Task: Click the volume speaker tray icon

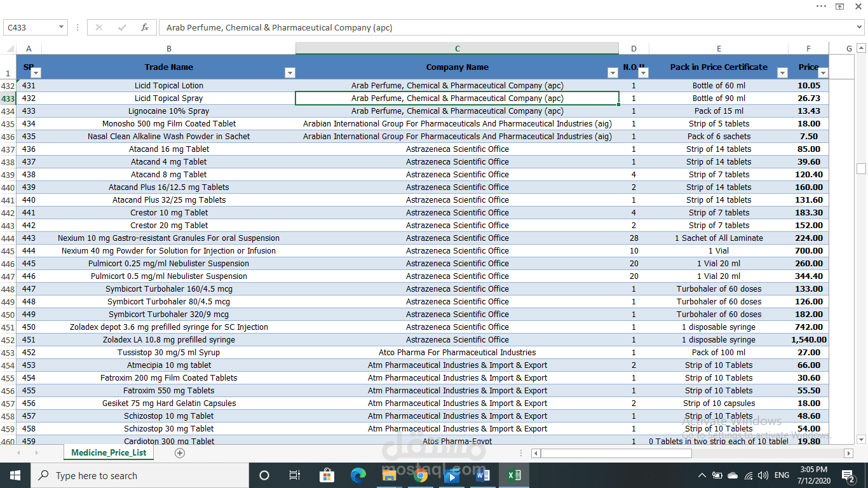Action: point(763,475)
